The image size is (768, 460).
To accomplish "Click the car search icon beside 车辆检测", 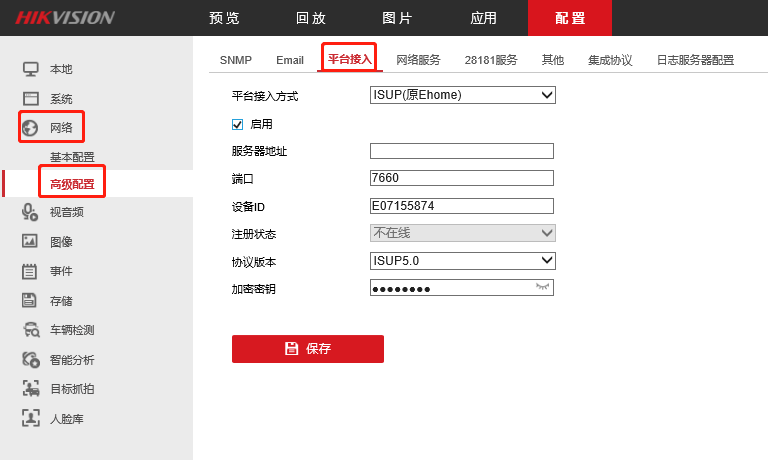I will click(x=31, y=330).
